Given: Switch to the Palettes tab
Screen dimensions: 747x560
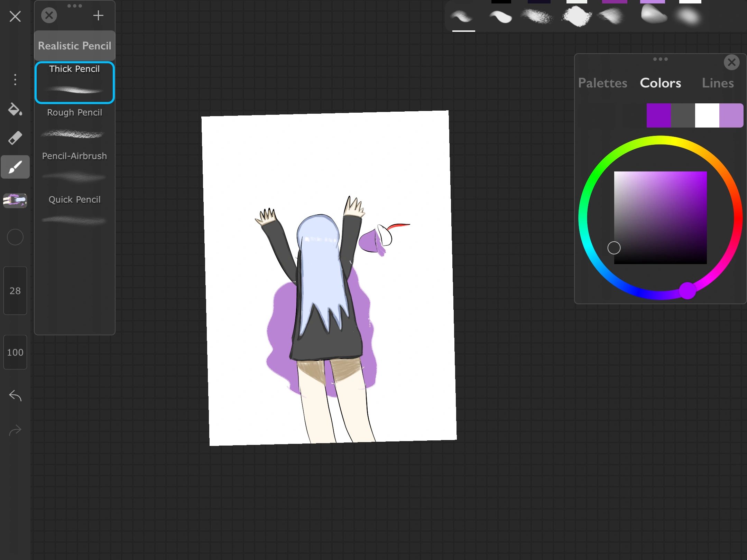Looking at the screenshot, I should click(602, 83).
